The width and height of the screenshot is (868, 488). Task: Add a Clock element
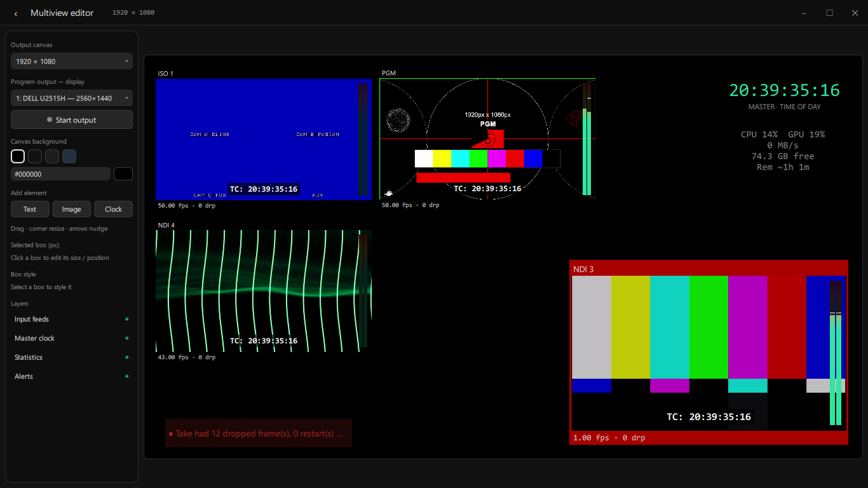pos(114,209)
